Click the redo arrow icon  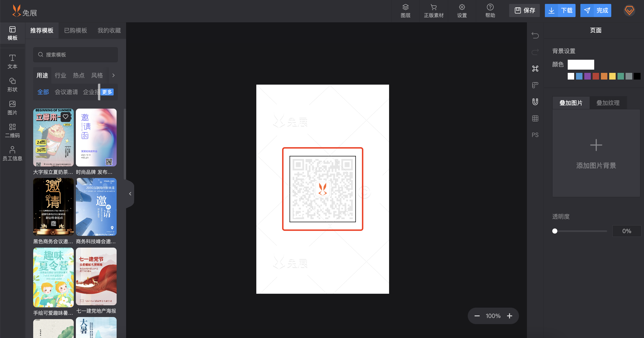click(535, 52)
